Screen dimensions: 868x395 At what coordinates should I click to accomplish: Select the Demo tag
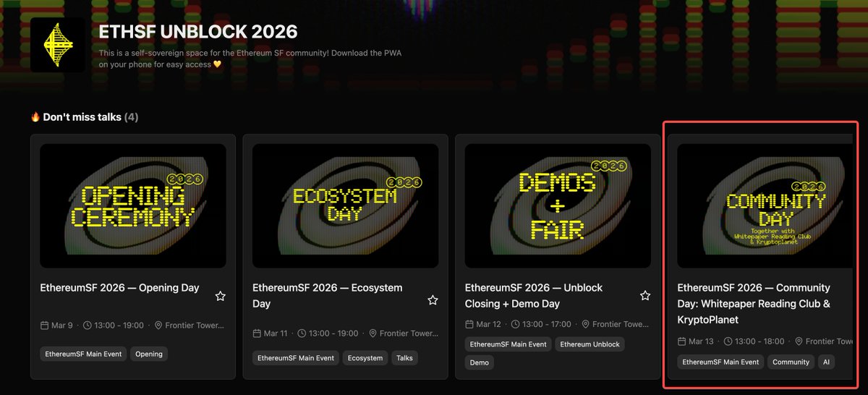point(479,362)
